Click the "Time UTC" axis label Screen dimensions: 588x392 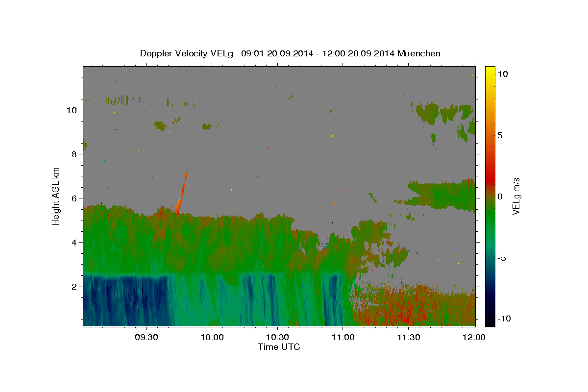tap(279, 347)
